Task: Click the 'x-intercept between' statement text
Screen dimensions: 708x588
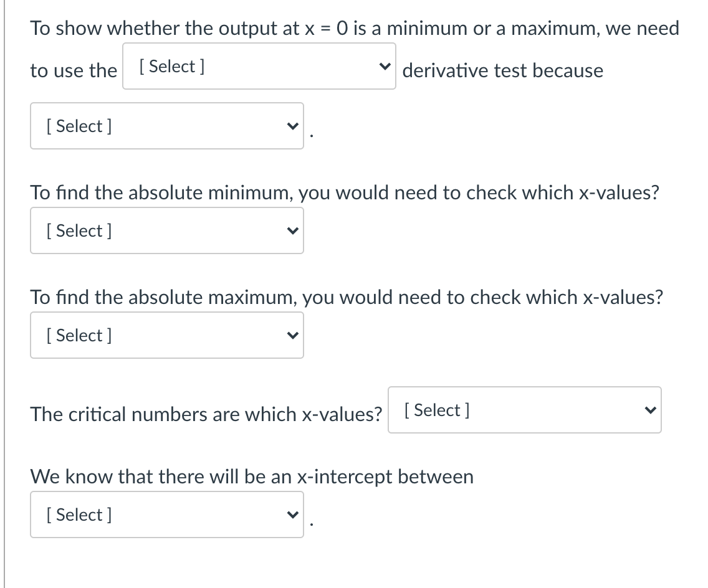Action: [252, 477]
